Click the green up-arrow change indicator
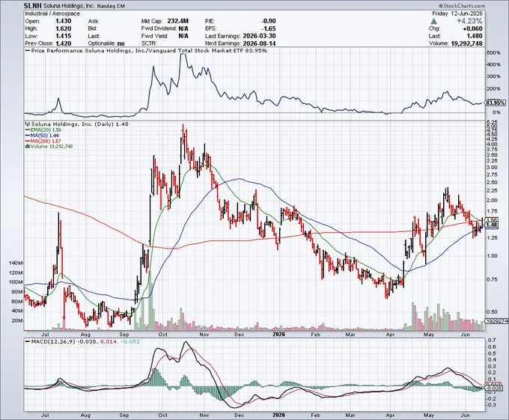The height and width of the screenshot is (420, 509). pyautogui.click(x=433, y=21)
